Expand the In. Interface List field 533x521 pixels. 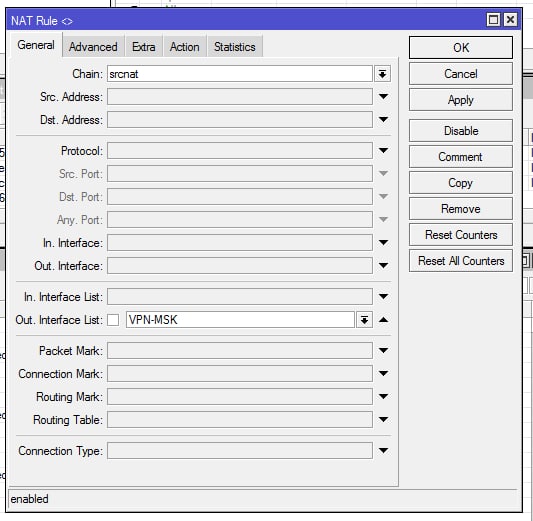point(383,296)
